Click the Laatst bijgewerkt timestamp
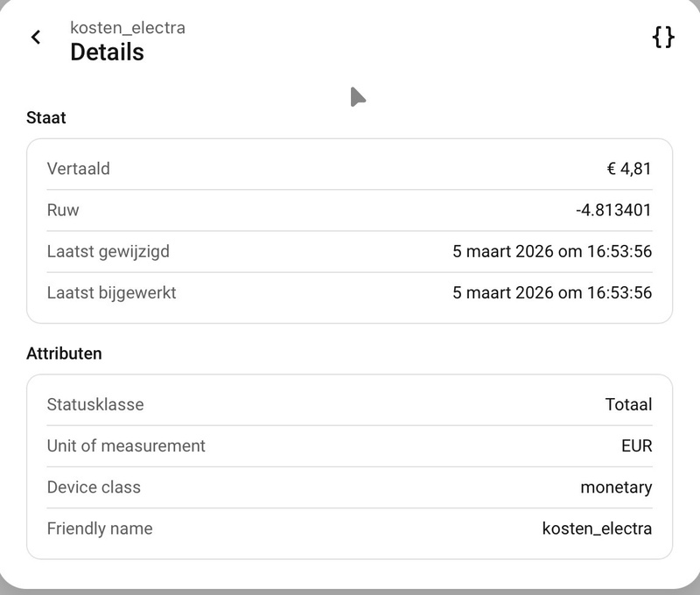The height and width of the screenshot is (595, 700). (x=552, y=293)
